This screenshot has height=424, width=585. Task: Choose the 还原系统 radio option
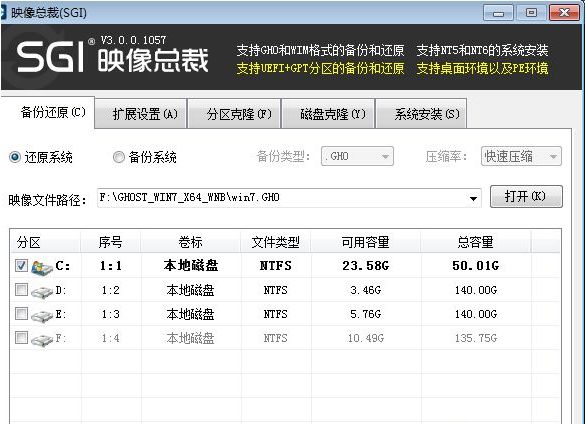(15, 157)
